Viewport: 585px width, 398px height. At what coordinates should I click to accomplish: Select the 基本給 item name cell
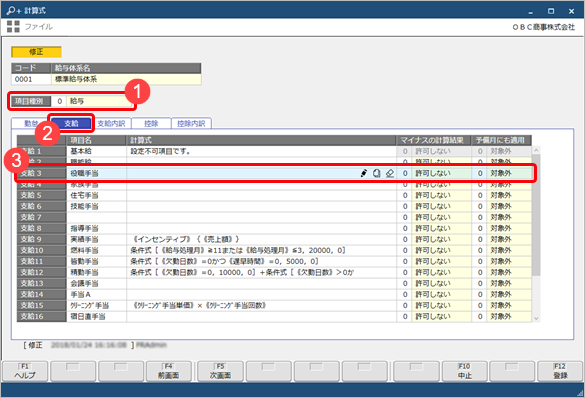pyautogui.click(x=96, y=151)
